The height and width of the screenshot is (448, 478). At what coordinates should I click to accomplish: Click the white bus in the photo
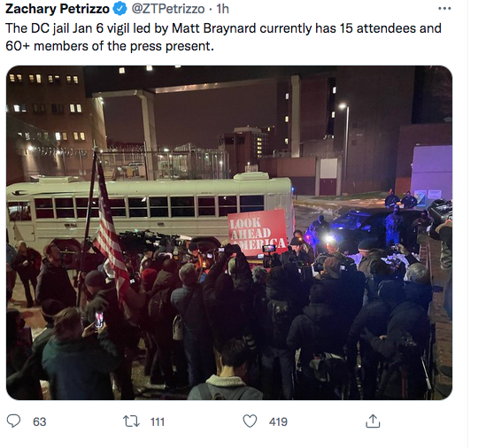pyautogui.click(x=150, y=207)
